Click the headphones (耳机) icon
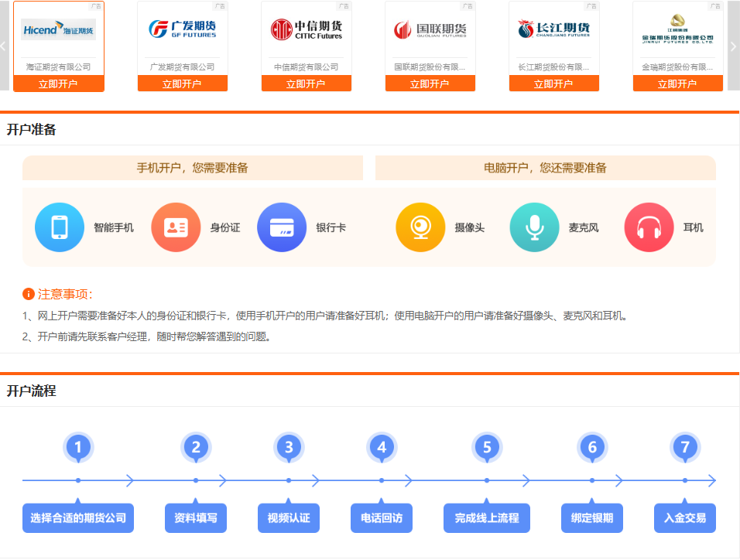Screen dimensions: 740x560 649,227
